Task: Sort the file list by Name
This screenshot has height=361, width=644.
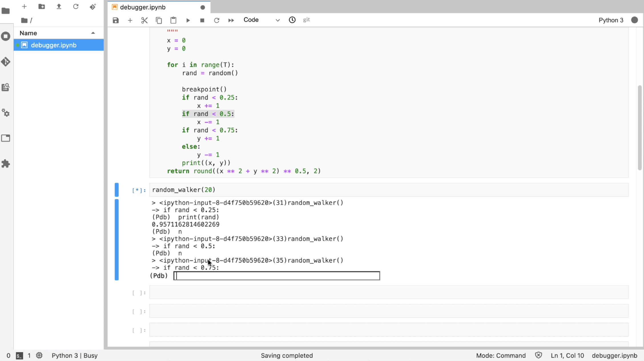Action: coord(28,33)
